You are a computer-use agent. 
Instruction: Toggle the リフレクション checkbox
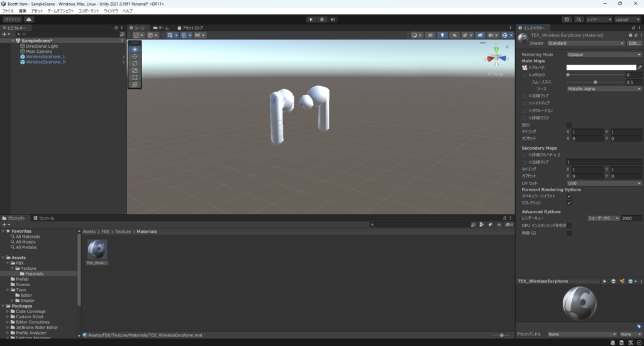click(x=569, y=203)
